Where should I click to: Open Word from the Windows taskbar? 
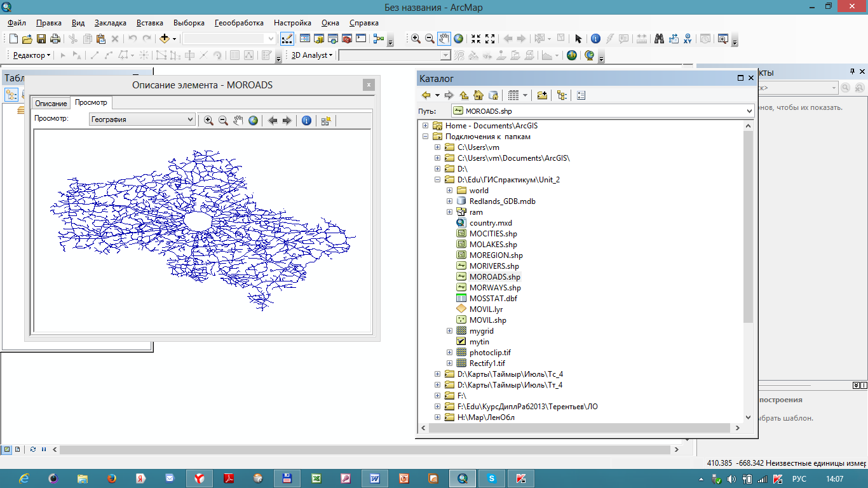click(374, 478)
